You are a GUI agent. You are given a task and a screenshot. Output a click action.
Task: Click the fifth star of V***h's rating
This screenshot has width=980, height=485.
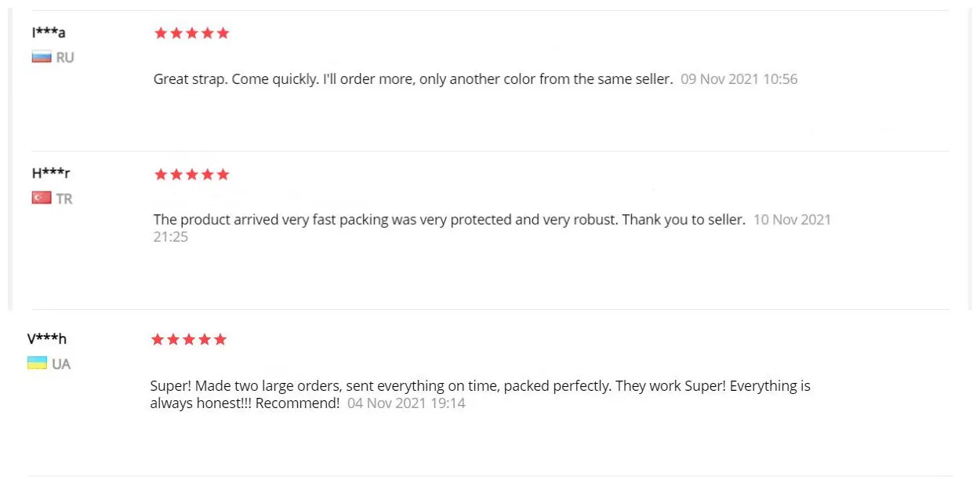[220, 339]
